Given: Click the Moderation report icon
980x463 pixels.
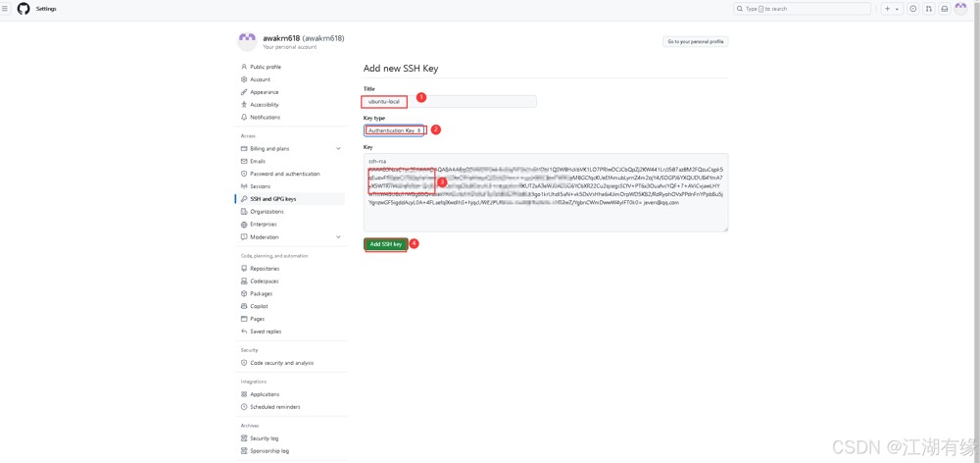Looking at the screenshot, I should coord(244,237).
